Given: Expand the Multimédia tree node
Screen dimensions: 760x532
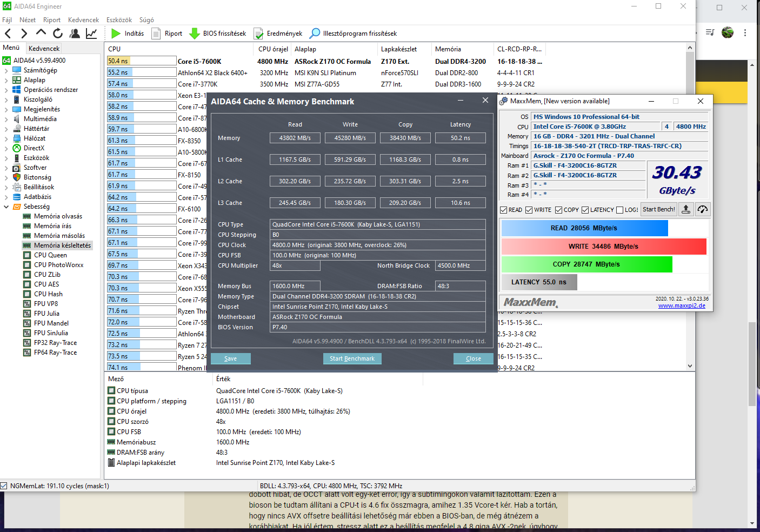Looking at the screenshot, I should [6, 119].
